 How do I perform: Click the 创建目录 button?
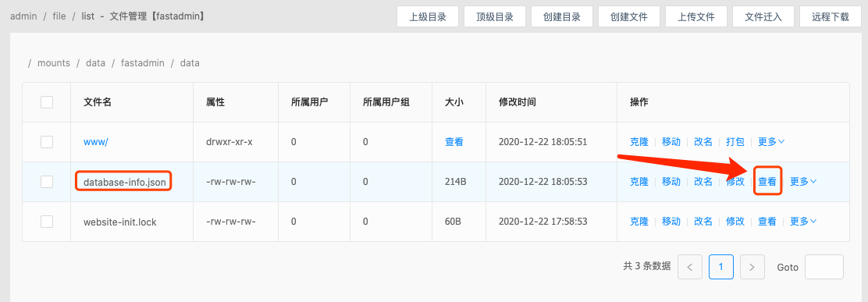(562, 16)
